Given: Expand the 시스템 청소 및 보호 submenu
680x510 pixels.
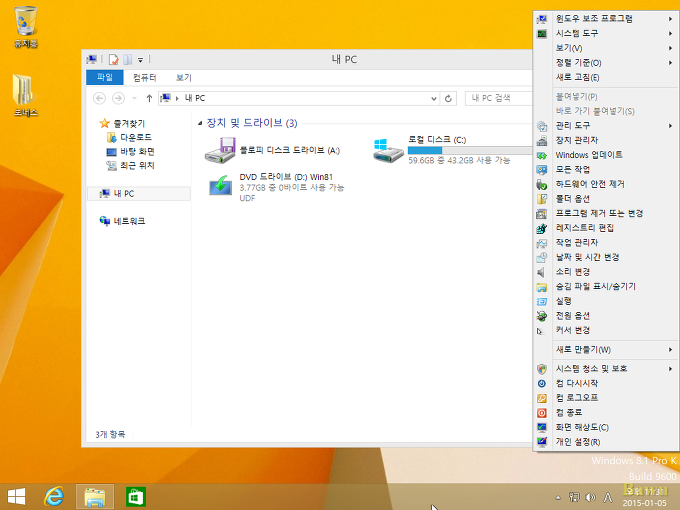Looking at the screenshot, I should tap(606, 369).
